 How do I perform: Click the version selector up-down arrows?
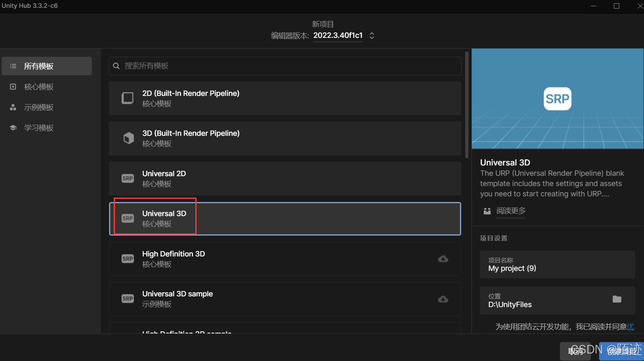pos(372,36)
